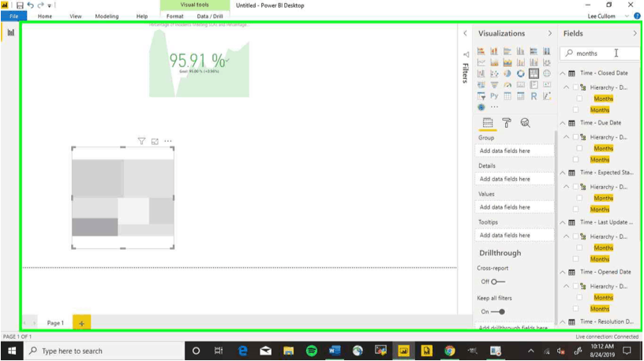Select the clustered bar chart visual

(507, 51)
